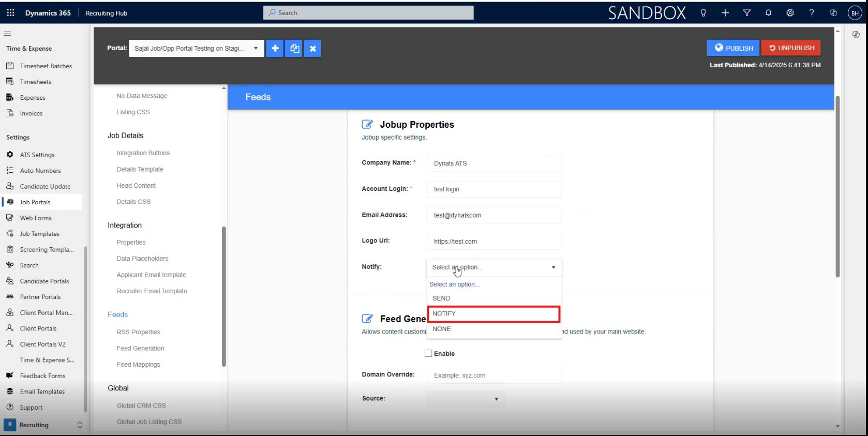
Task: Click the UNPUBLISH button
Action: point(791,48)
